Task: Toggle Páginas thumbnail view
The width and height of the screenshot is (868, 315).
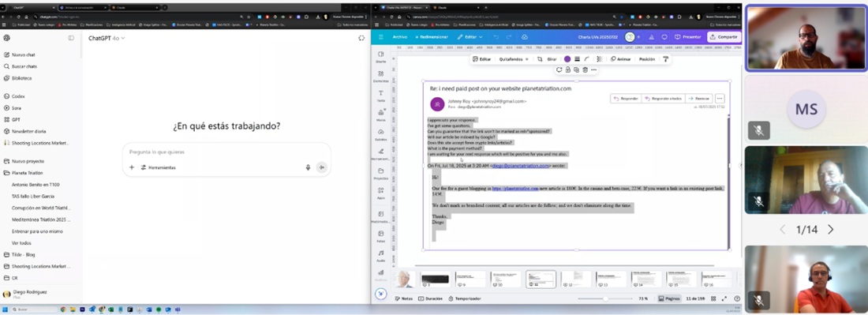Action: coord(668,298)
